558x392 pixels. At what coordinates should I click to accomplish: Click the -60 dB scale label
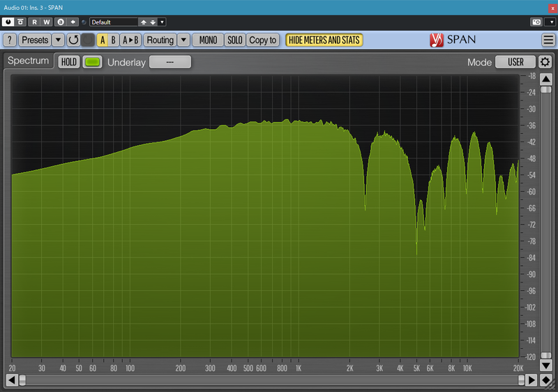pyautogui.click(x=531, y=192)
